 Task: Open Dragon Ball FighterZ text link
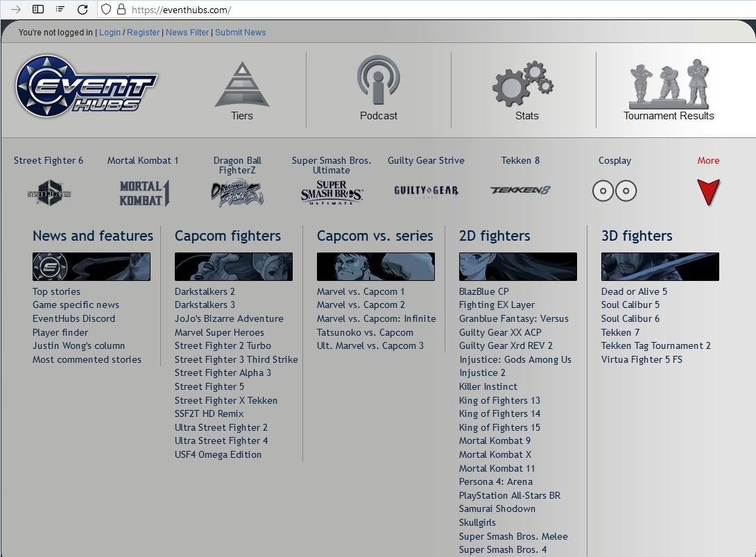237,165
